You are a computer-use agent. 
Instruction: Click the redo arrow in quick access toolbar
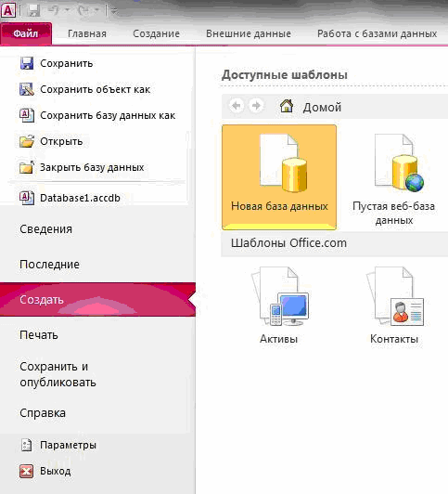point(83,10)
